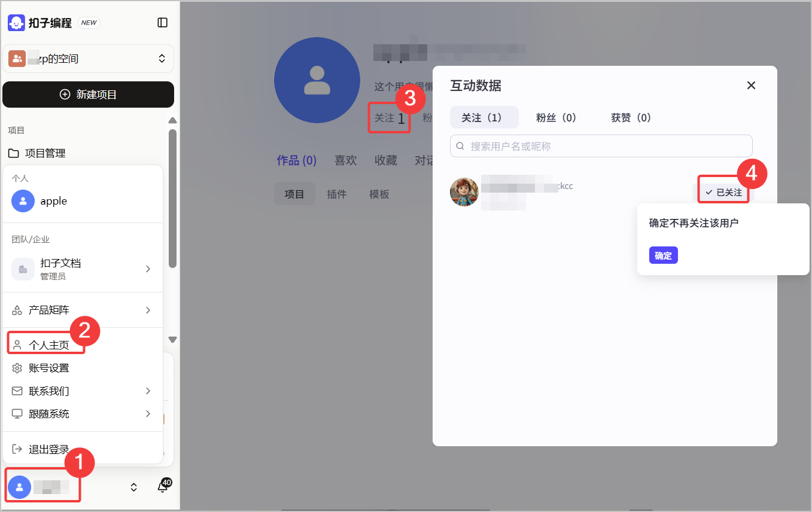Click the 个人主页 person icon
The width and height of the screenshot is (812, 512).
(17, 345)
